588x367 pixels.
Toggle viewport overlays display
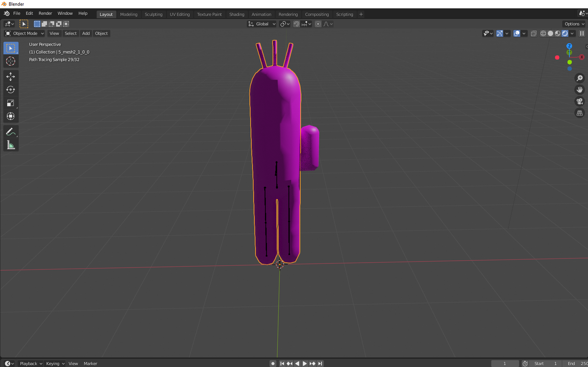[x=517, y=33]
